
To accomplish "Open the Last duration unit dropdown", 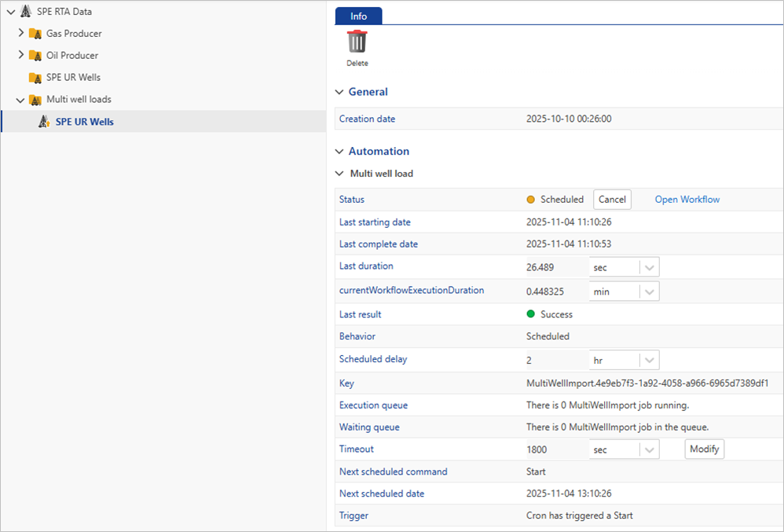I will coord(649,267).
